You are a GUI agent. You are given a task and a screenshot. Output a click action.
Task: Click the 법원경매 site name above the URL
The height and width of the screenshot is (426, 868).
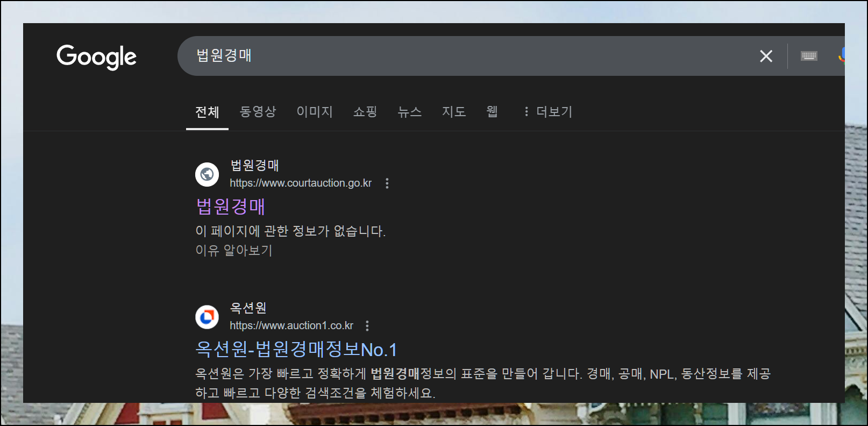coord(254,165)
